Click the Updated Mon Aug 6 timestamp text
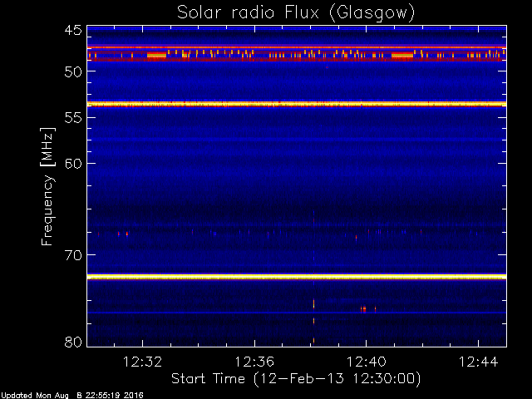 (x=72, y=396)
